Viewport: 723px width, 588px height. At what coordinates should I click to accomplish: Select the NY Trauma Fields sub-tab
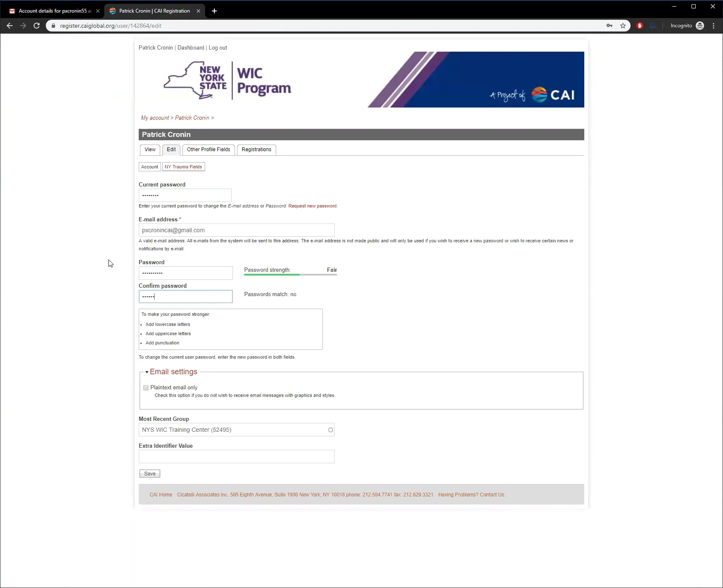(x=183, y=167)
